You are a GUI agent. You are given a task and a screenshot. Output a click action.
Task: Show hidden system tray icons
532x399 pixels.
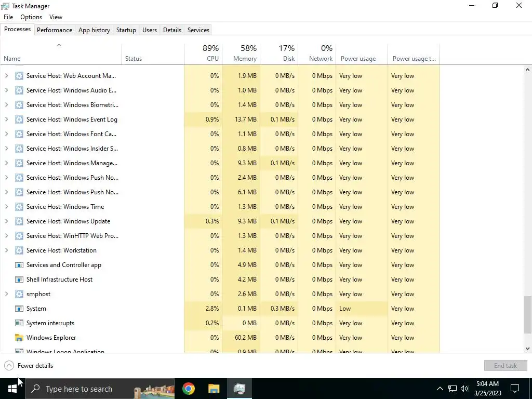(x=440, y=389)
